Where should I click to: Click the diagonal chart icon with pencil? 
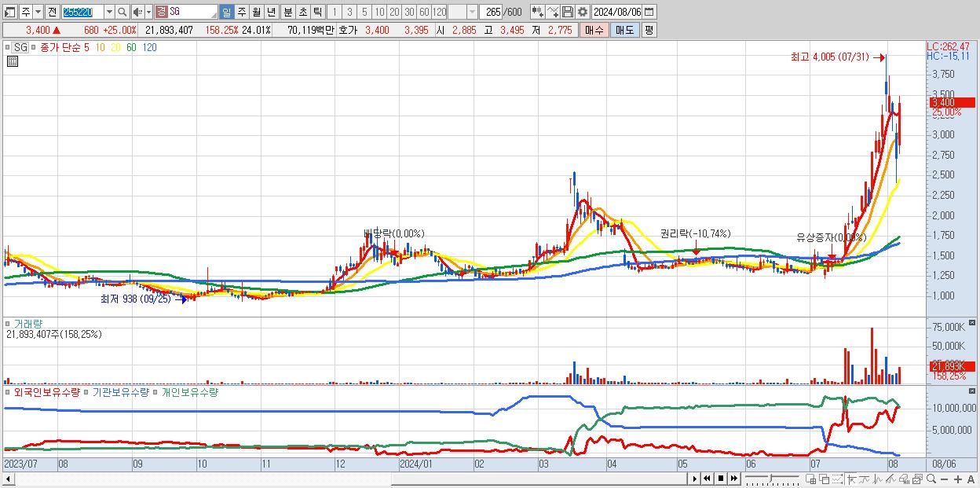tap(890, 479)
